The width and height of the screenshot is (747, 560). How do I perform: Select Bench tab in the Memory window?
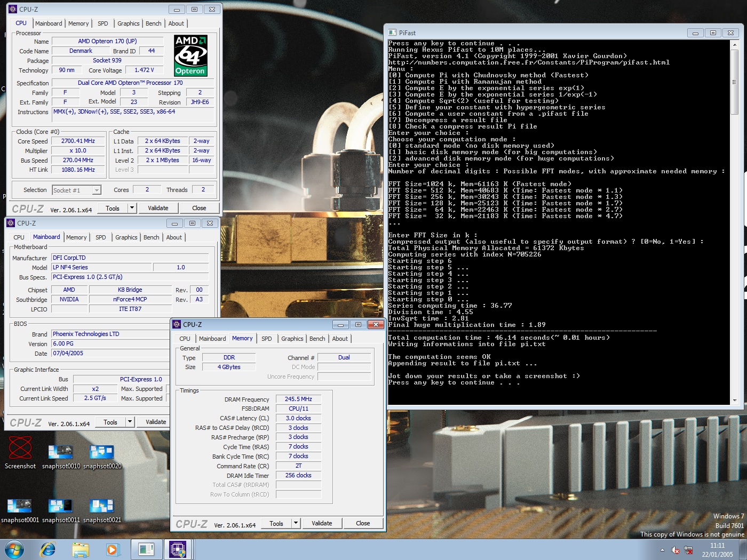tap(317, 339)
